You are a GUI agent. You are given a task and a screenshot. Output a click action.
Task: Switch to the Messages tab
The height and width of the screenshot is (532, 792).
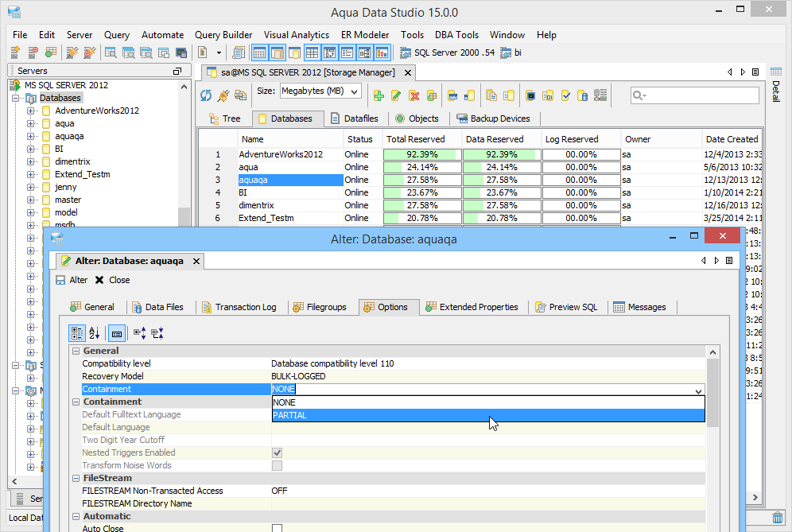tap(640, 307)
